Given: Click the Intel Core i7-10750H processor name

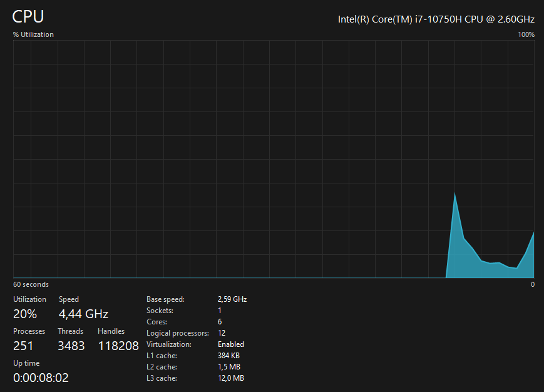Looking at the screenshot, I should [436, 19].
